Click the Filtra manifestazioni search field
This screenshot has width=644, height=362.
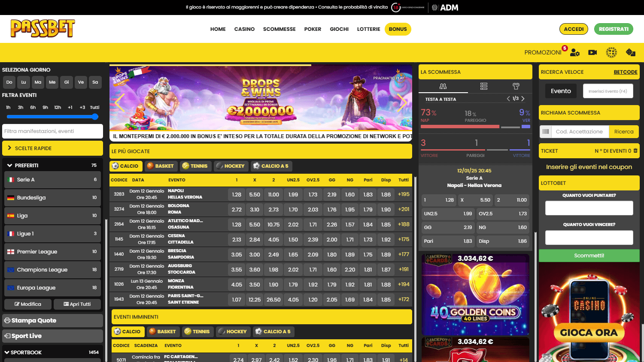[52, 131]
